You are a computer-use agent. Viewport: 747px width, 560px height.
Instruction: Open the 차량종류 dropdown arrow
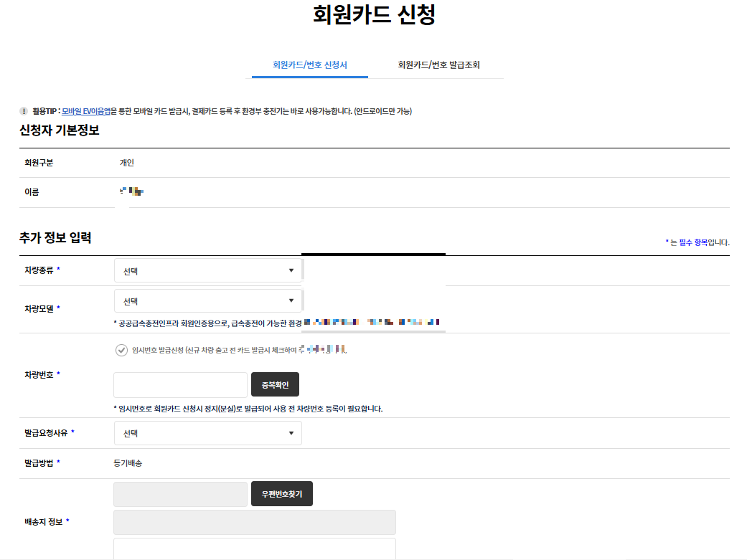(x=291, y=270)
